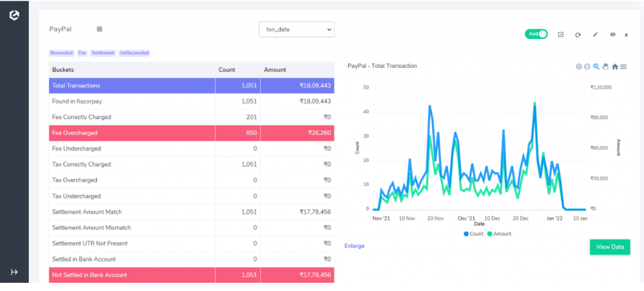The width and height of the screenshot is (644, 291).
Task: Click the 201 Fee Correctly Charged count
Action: pos(252,117)
